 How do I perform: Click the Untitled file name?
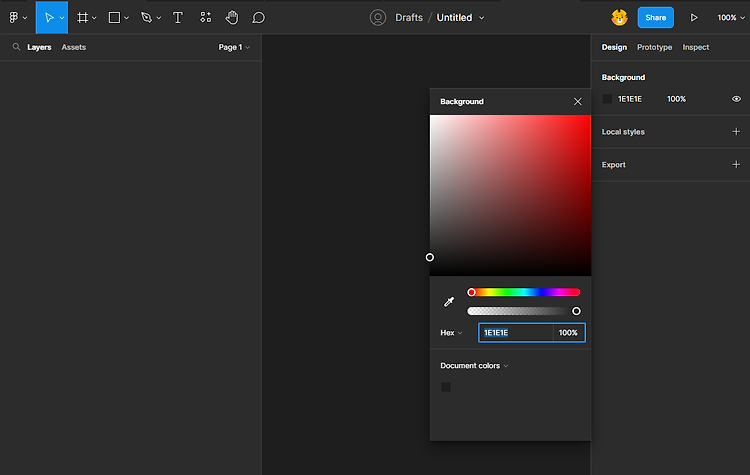[454, 18]
